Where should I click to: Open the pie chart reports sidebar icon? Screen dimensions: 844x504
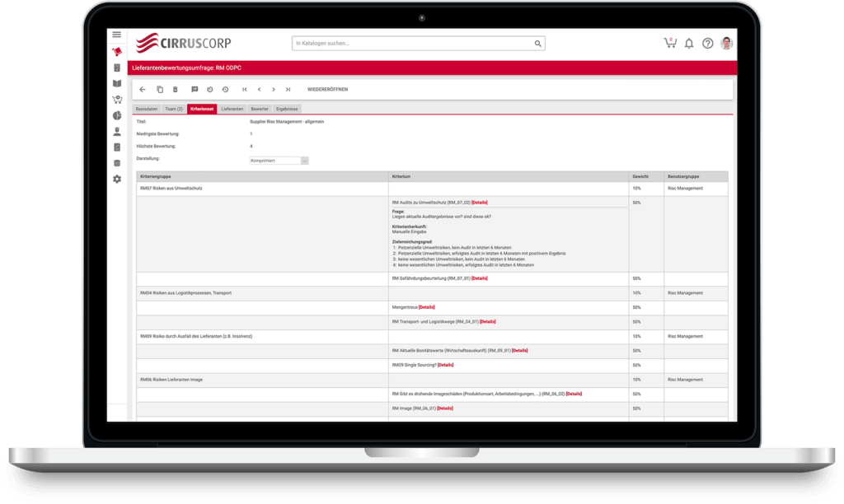point(116,115)
